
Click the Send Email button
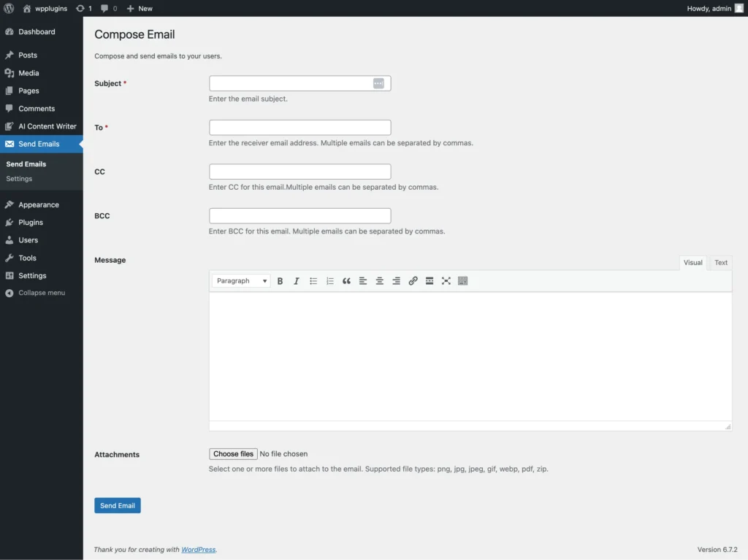[x=117, y=505]
